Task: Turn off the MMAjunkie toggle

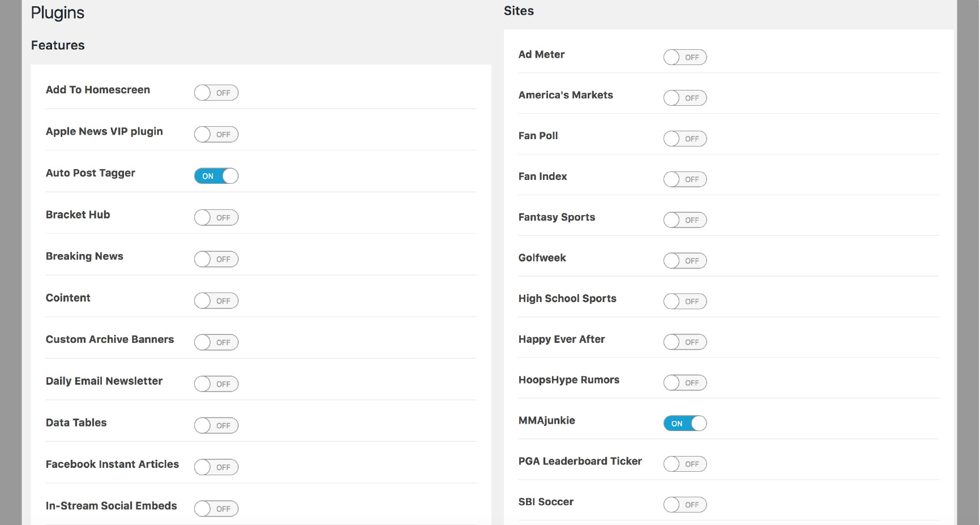Action: pos(685,423)
